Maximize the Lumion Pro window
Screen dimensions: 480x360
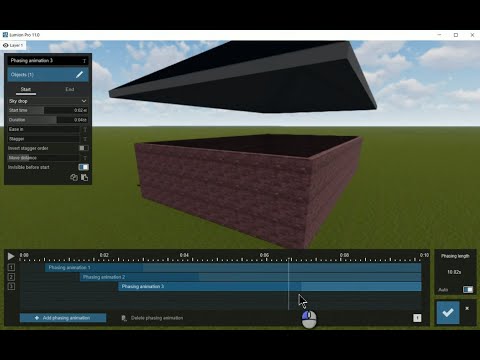coord(456,35)
